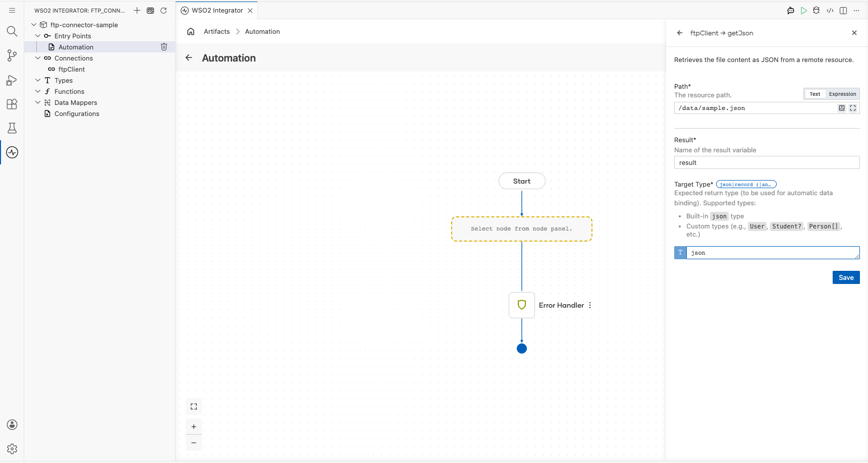Viewport: 868px width, 463px height.
Task: Close the getJson side panel
Action: point(854,33)
